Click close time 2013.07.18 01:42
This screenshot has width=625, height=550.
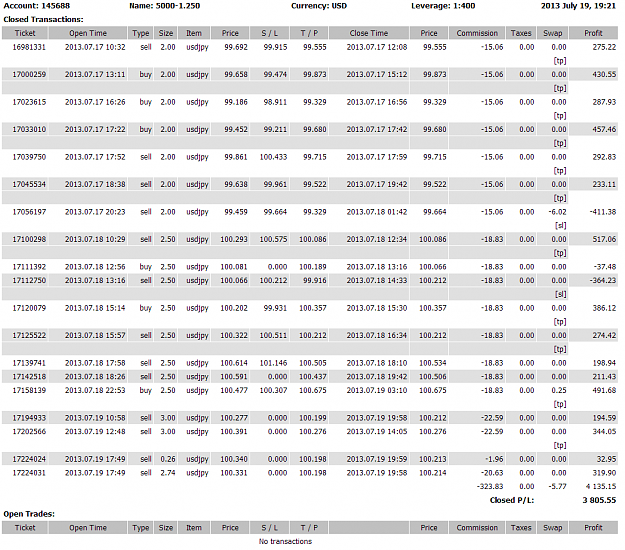[377, 212]
